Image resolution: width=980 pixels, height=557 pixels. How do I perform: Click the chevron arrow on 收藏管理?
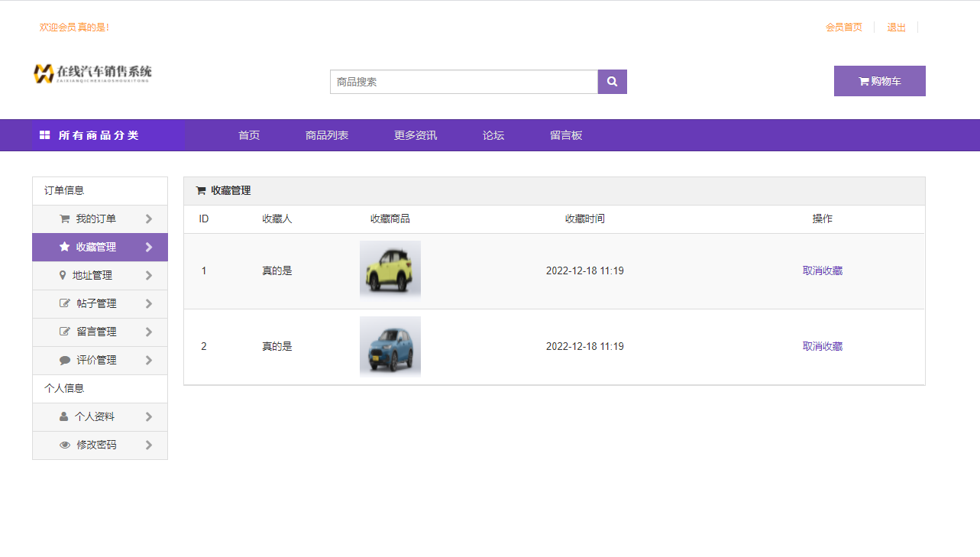149,247
